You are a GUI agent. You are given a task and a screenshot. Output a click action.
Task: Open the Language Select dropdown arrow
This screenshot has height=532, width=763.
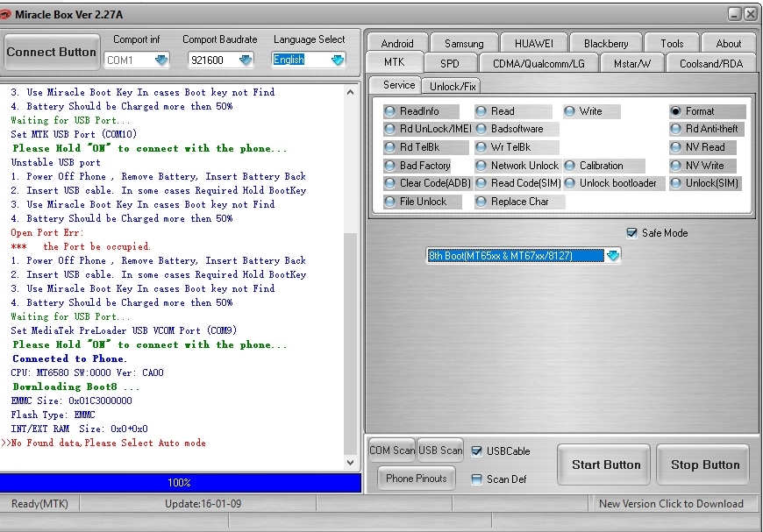click(338, 60)
